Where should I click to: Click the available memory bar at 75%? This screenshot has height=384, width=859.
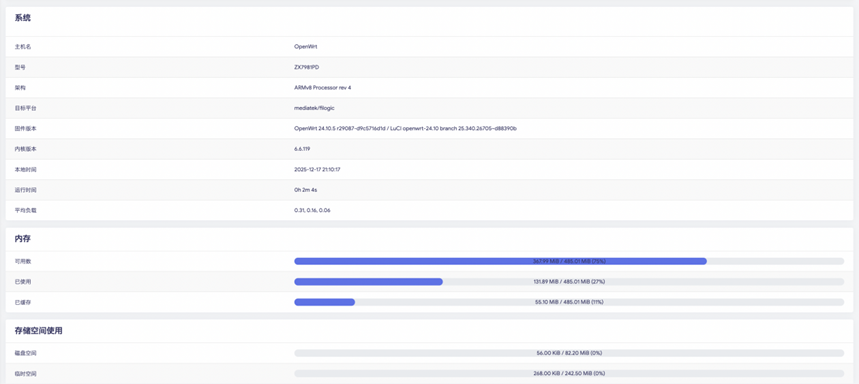[569, 261]
